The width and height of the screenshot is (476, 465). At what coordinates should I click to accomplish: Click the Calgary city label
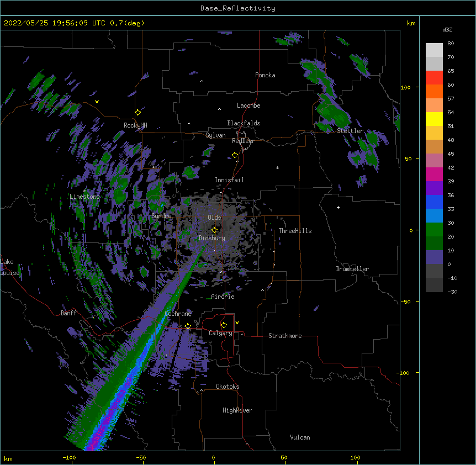tap(220, 333)
